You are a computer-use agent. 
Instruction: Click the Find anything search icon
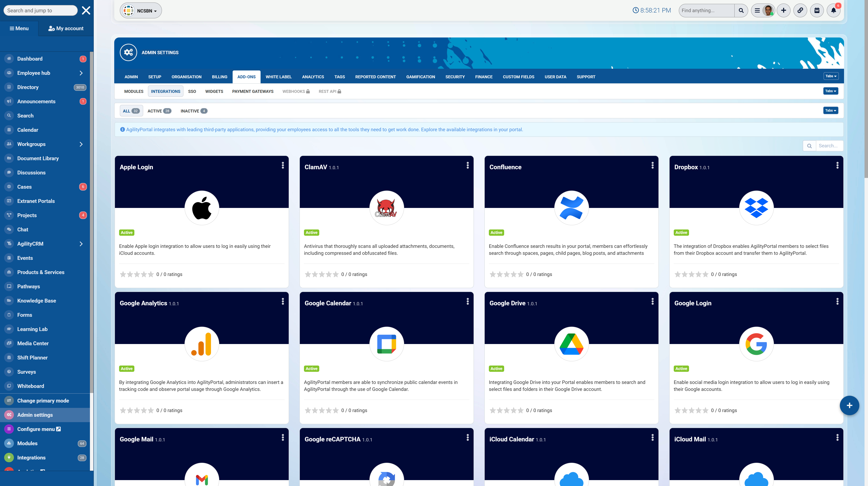[x=741, y=10]
